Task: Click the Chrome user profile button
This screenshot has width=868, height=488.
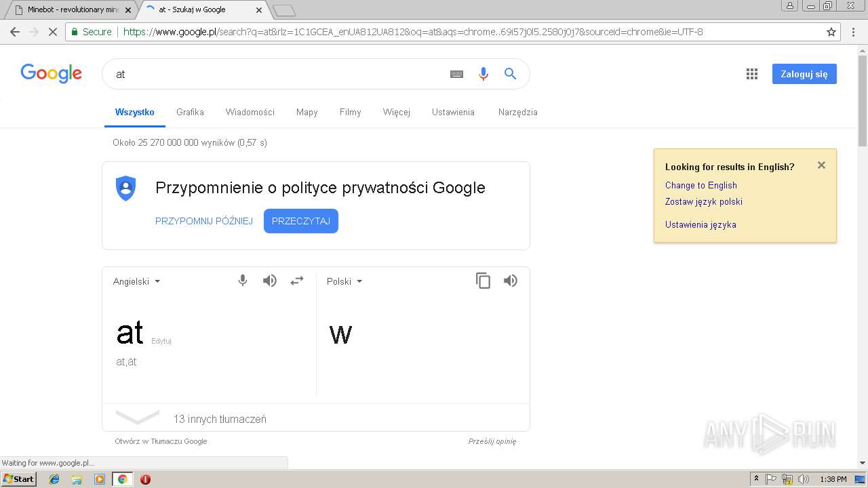Action: tap(789, 5)
